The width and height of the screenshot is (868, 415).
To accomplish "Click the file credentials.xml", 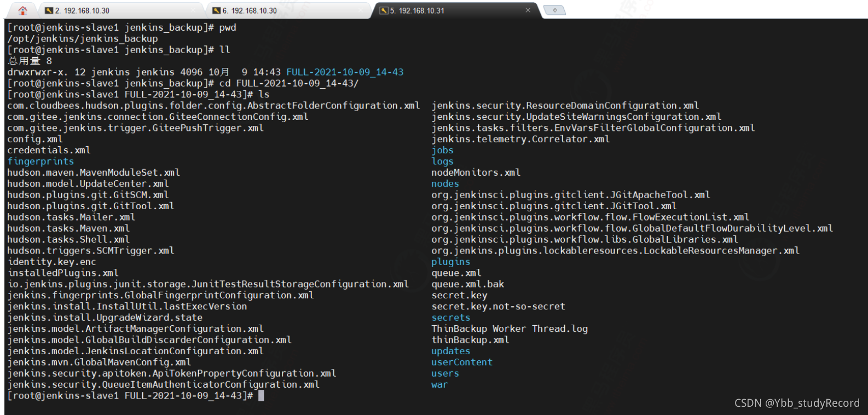I will (x=49, y=150).
